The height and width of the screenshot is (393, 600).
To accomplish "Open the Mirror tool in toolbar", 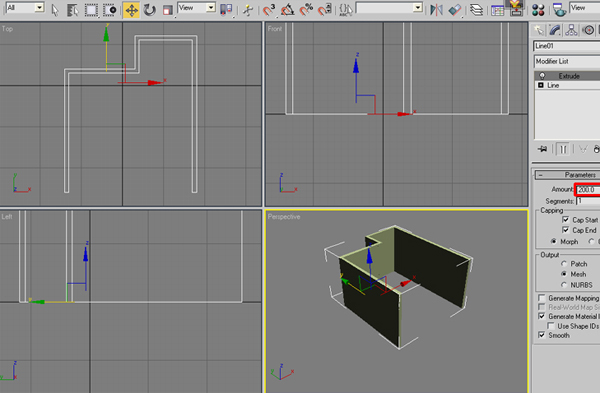I will 436,10.
